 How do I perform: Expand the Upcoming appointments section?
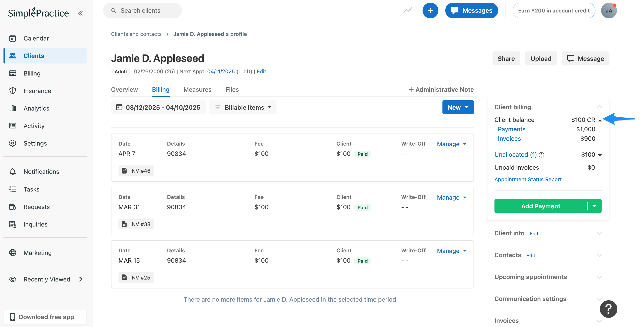click(599, 277)
